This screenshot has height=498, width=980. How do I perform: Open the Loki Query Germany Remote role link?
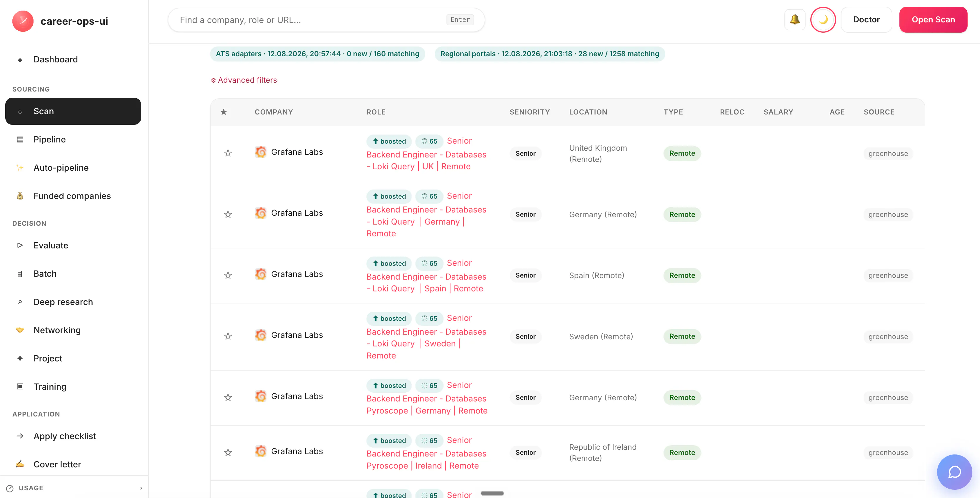[426, 215]
